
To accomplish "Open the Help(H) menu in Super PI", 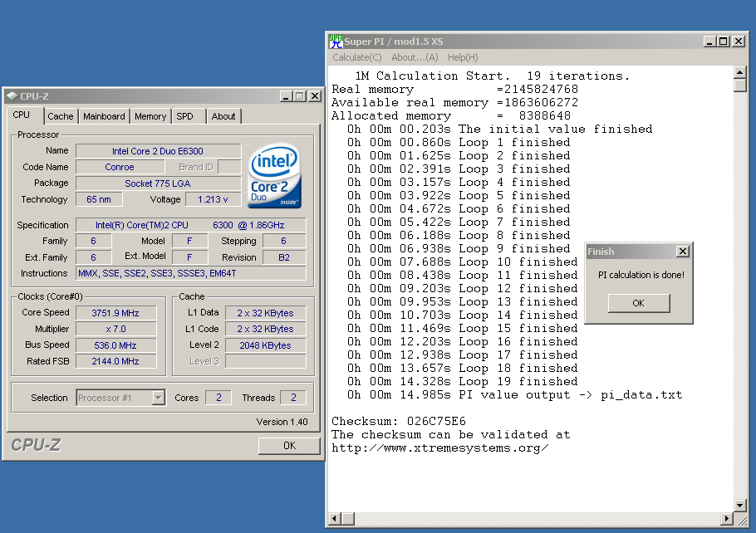I will click(463, 57).
